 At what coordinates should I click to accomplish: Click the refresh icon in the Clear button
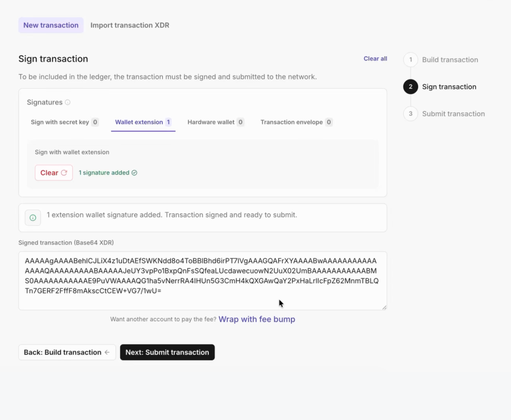[x=64, y=173]
